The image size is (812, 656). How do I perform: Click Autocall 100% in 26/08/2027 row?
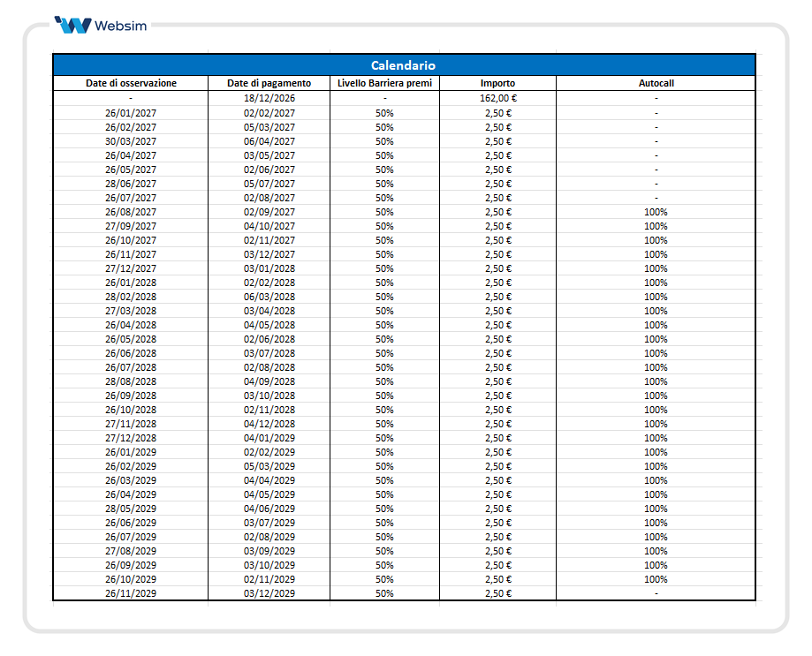(x=656, y=212)
